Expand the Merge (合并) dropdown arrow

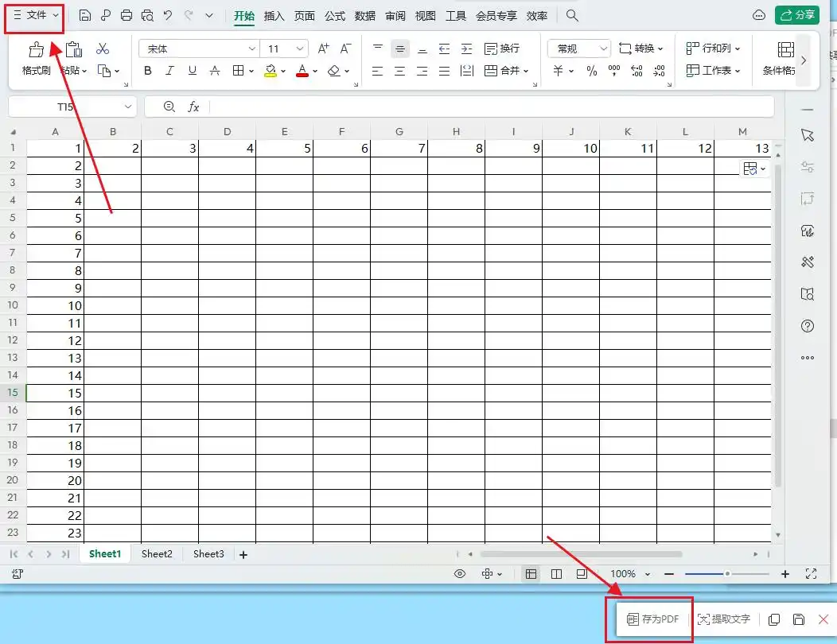pyautogui.click(x=526, y=71)
